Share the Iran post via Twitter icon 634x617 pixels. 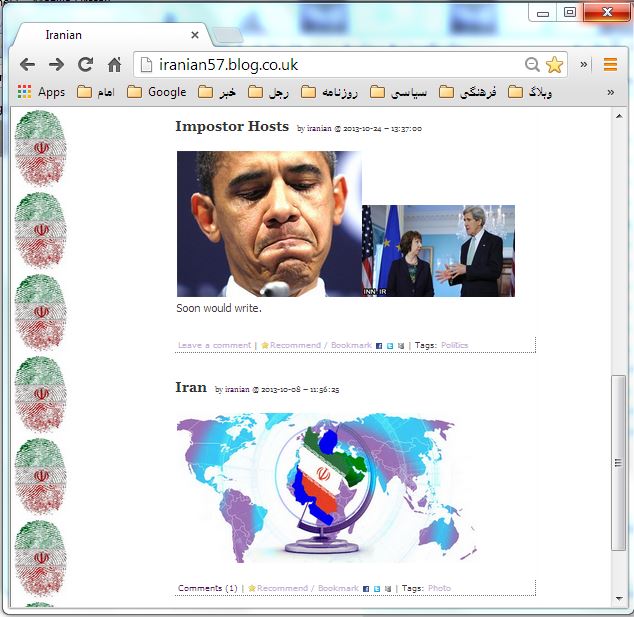(x=377, y=589)
